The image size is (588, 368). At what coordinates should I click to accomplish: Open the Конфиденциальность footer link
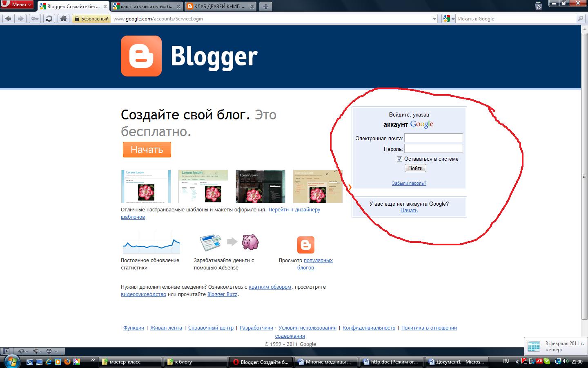[x=369, y=328]
